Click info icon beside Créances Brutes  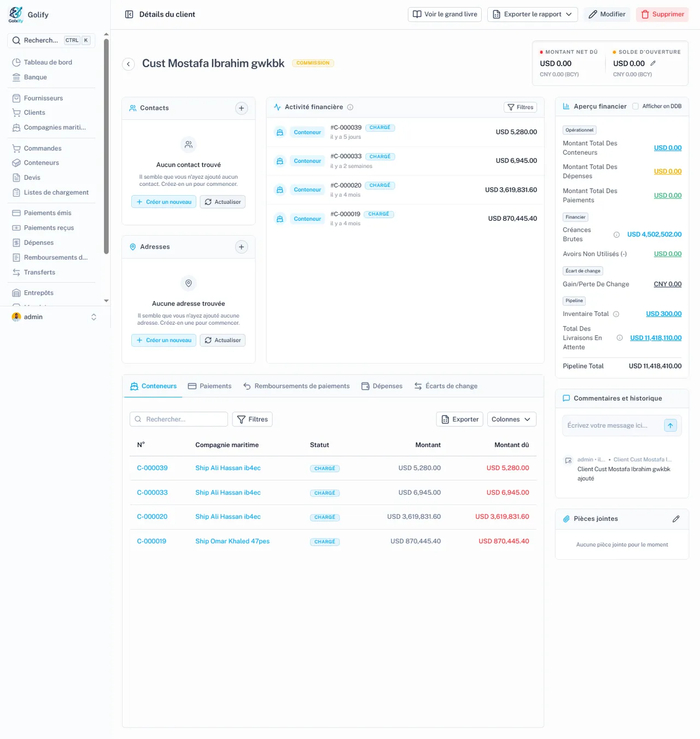616,234
